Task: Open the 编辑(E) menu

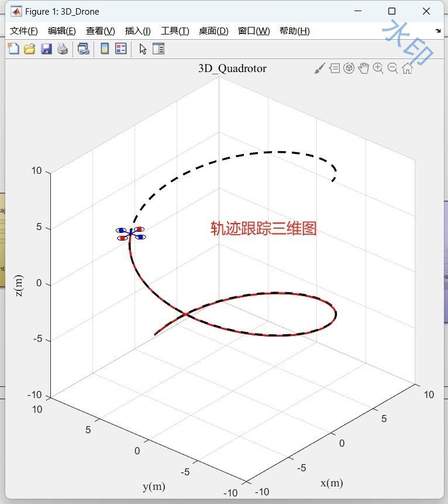Action: click(x=61, y=31)
